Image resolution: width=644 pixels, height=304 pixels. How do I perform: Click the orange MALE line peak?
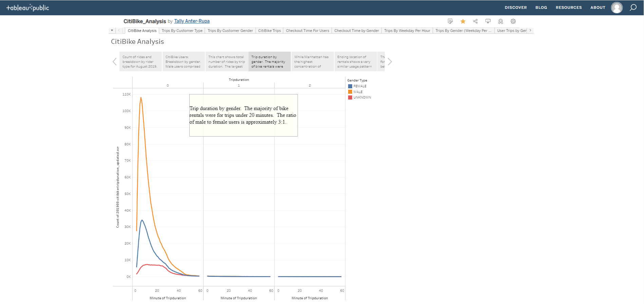coord(141,98)
